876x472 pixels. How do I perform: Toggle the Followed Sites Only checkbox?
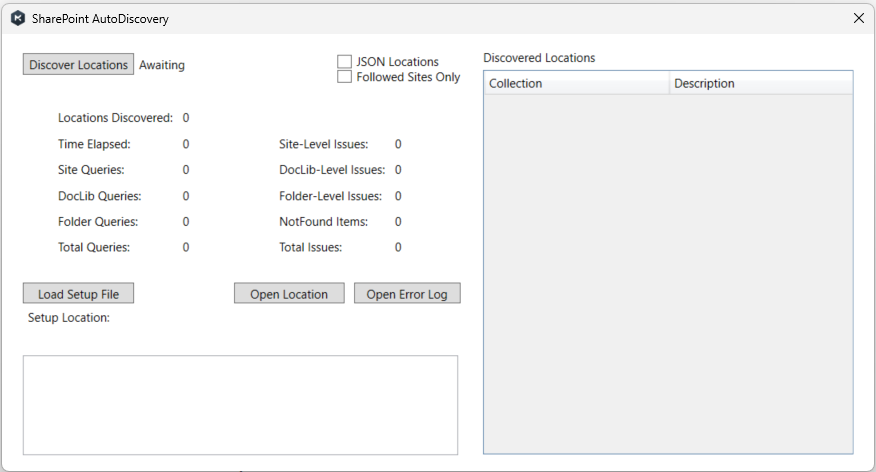tap(345, 77)
